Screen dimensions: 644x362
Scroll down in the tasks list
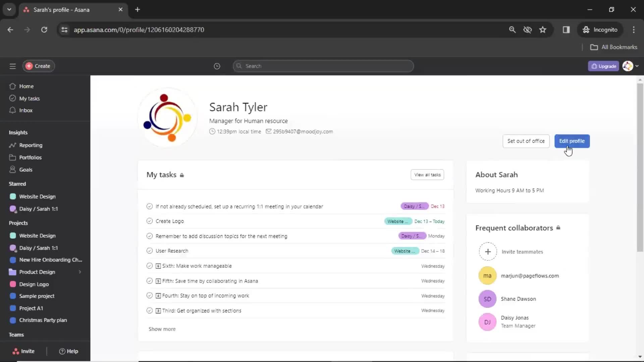pos(162,329)
